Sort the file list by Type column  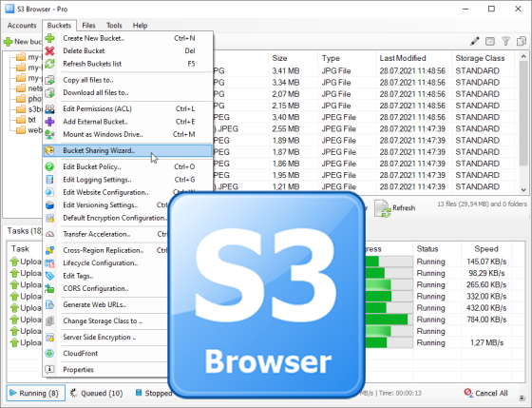(x=347, y=58)
